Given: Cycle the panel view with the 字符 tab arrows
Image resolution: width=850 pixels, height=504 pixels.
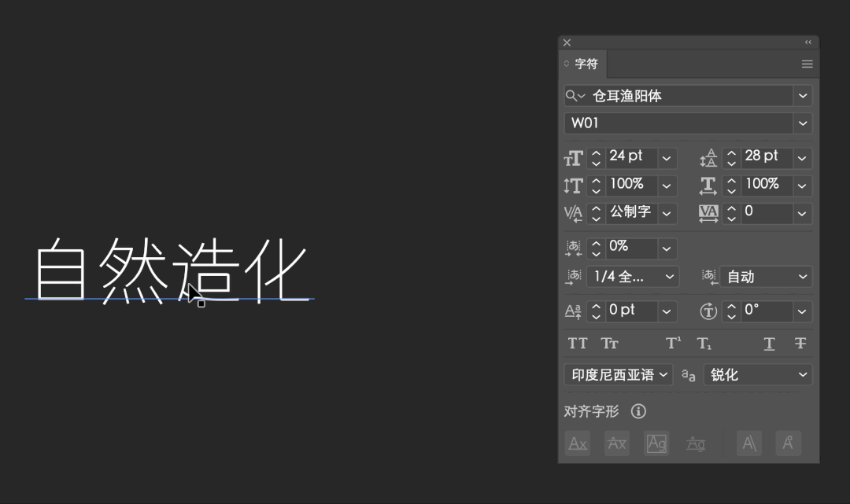Looking at the screenshot, I should pyautogui.click(x=567, y=64).
